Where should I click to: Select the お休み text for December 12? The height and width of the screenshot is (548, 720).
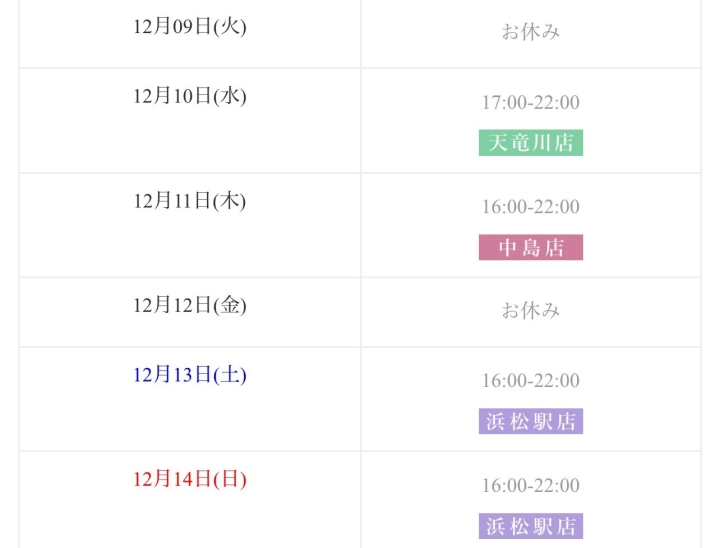(530, 311)
